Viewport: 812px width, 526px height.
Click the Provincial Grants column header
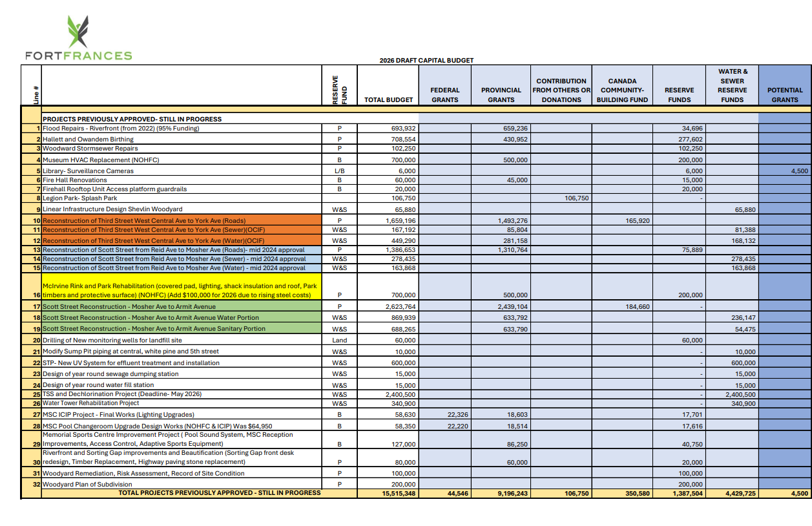pos(501,95)
